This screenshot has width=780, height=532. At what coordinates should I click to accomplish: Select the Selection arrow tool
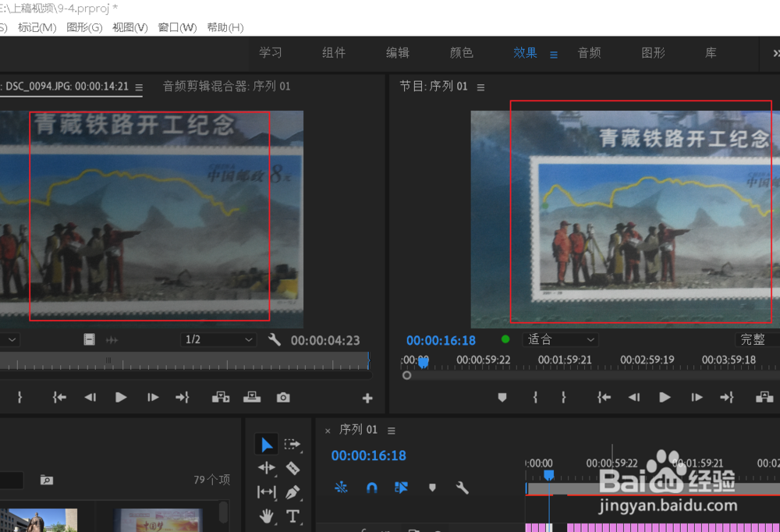pos(266,445)
